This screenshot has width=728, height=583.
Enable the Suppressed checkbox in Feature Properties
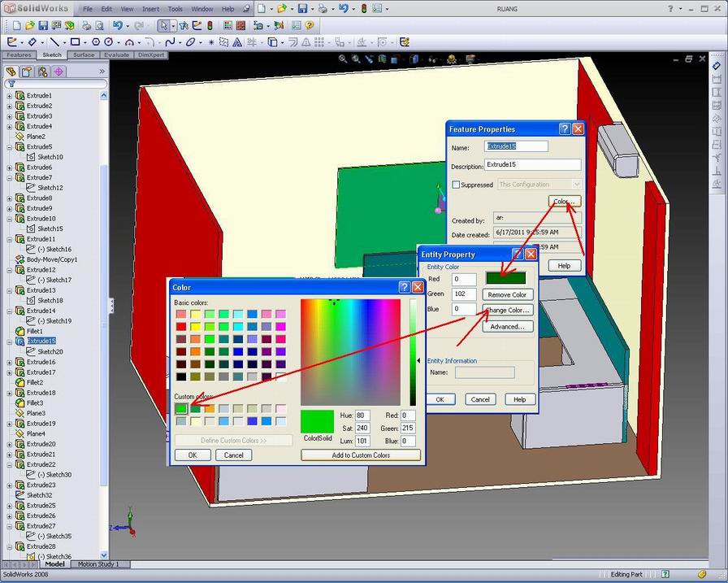(x=456, y=185)
